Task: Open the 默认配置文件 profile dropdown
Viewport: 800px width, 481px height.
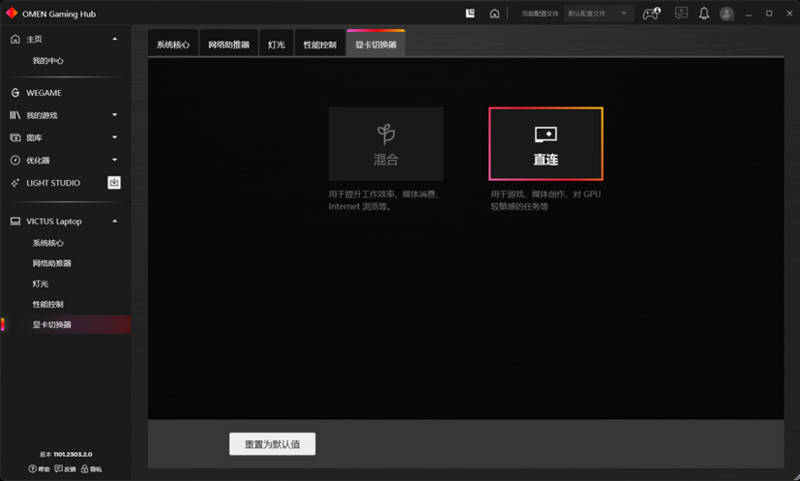Action: click(599, 14)
